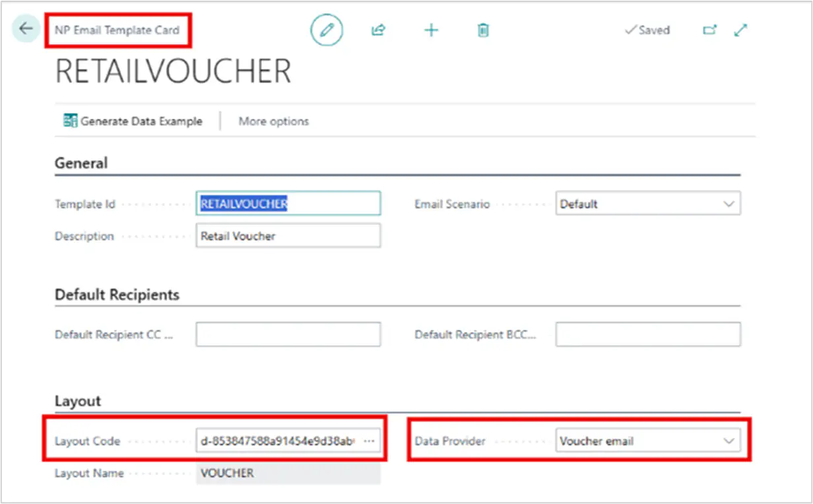Collapse the General section header

(81, 163)
